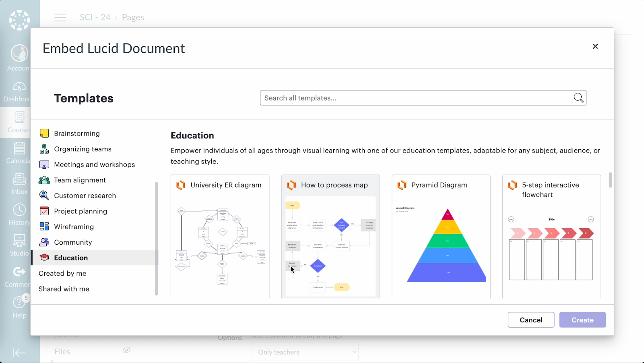
Task: Toggle the hamburger course menu icon
Action: [x=60, y=17]
